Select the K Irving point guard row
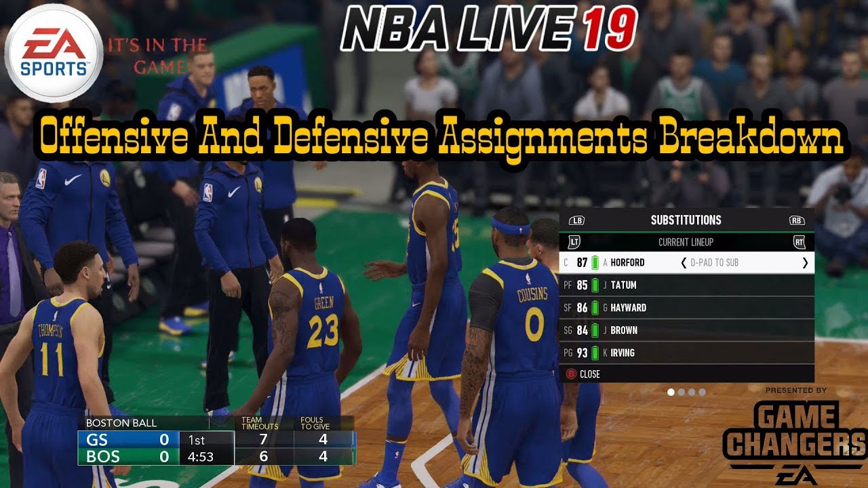The image size is (868, 488). coord(687,353)
